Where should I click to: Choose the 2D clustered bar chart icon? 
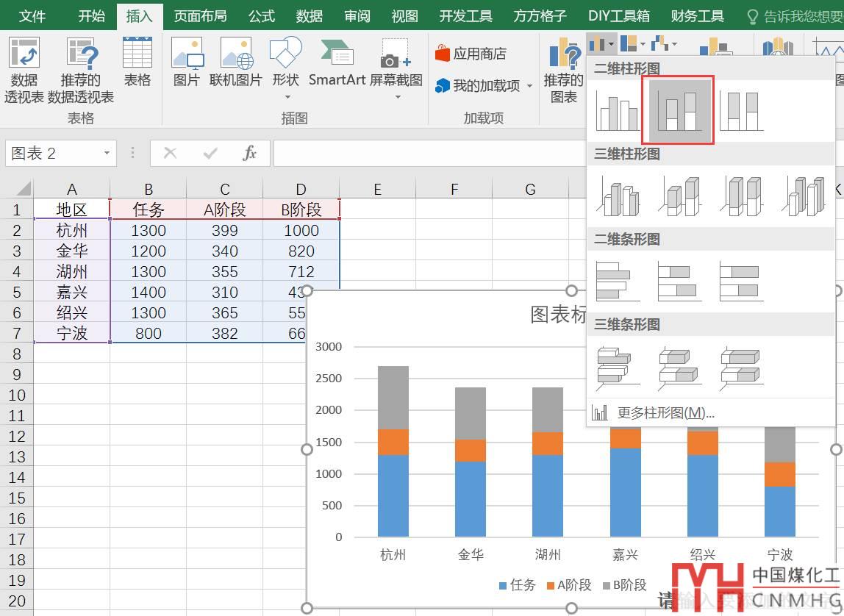(x=617, y=281)
